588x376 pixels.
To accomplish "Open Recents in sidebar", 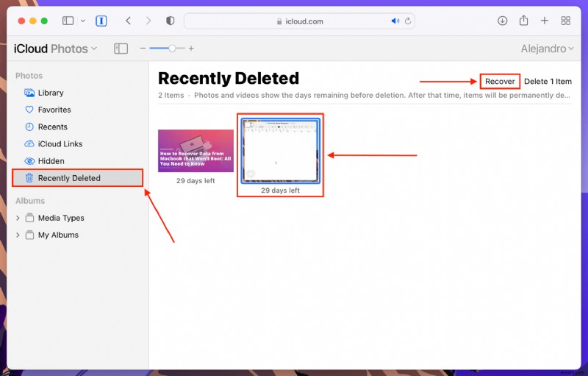I will pyautogui.click(x=77, y=127).
